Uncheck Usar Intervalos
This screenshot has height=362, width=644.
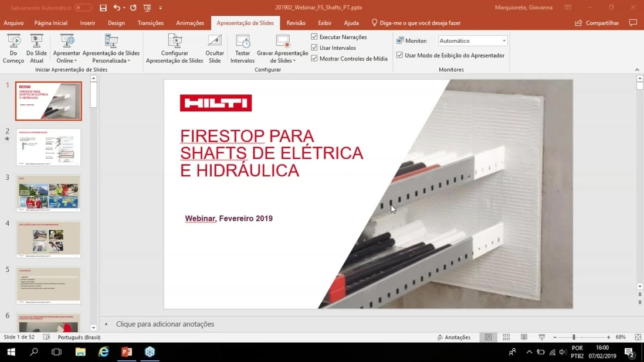pyautogui.click(x=314, y=47)
